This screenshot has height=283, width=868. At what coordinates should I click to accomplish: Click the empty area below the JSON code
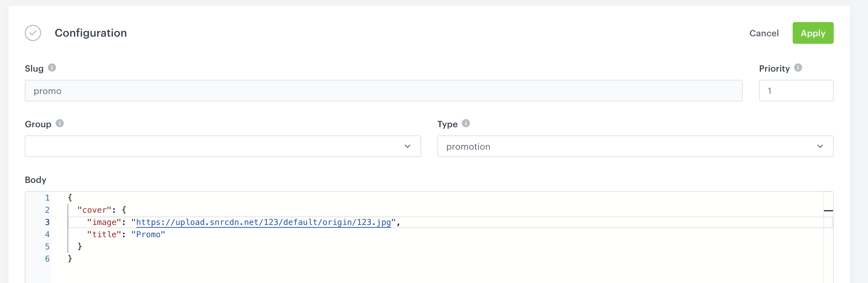pos(407,273)
